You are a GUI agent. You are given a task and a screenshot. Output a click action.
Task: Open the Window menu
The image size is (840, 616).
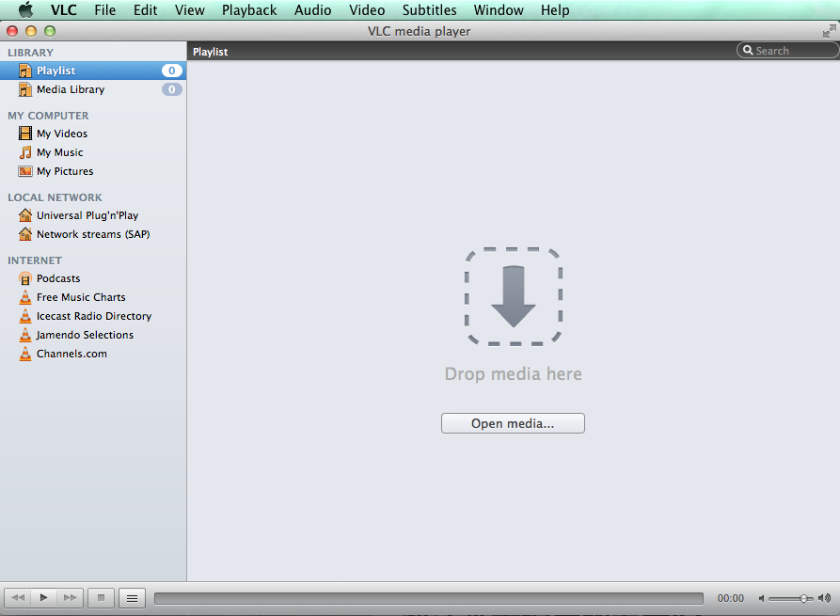tap(499, 10)
